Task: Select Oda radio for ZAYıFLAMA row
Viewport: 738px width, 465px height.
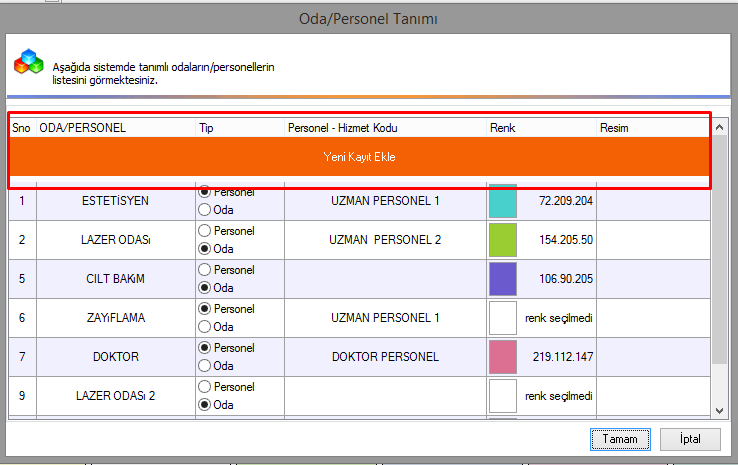Action: point(206,326)
